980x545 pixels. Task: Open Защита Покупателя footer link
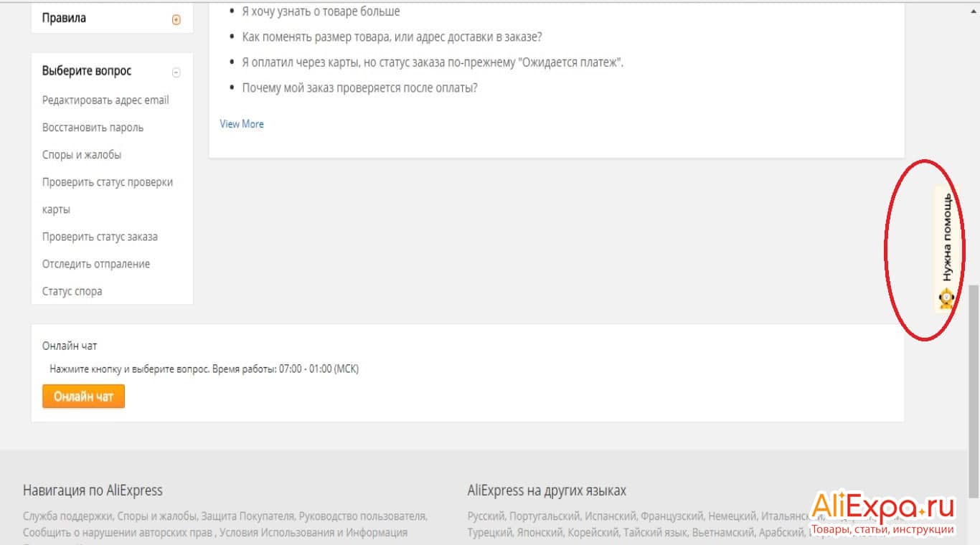pos(248,516)
